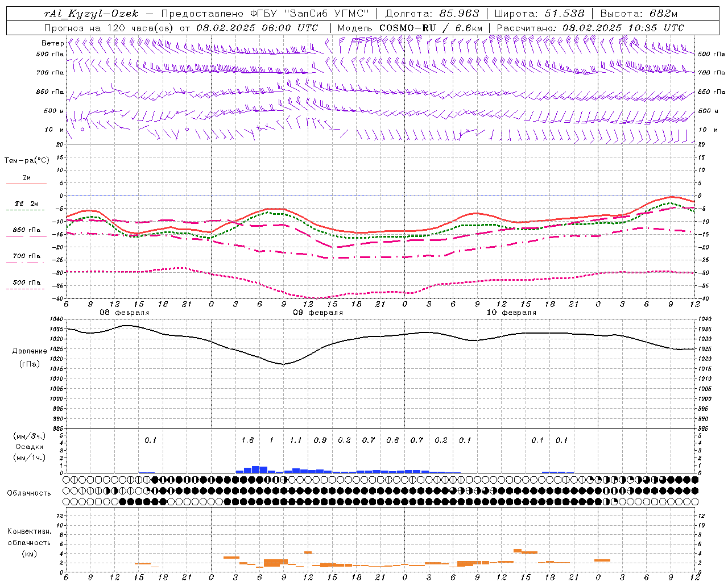Click the precipitation value 0.9
Screen dimensions: 728x582
tap(320, 440)
